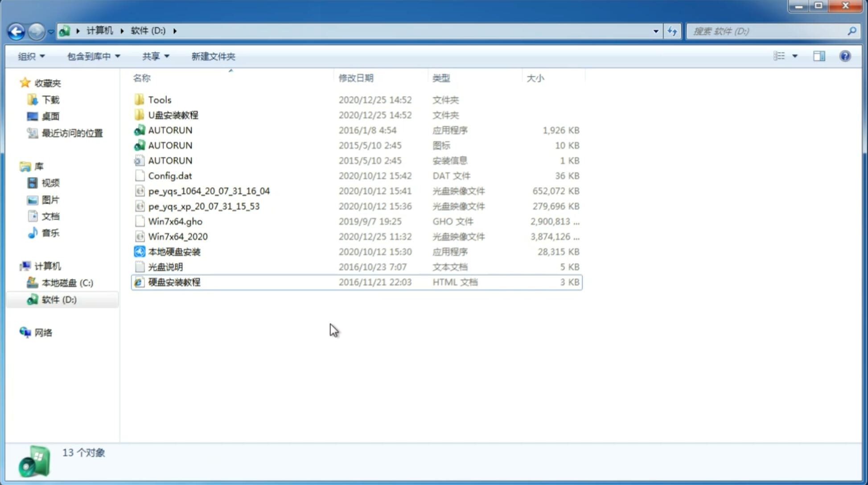
Task: Launch 本地硬盘安装 application
Action: pos(174,251)
